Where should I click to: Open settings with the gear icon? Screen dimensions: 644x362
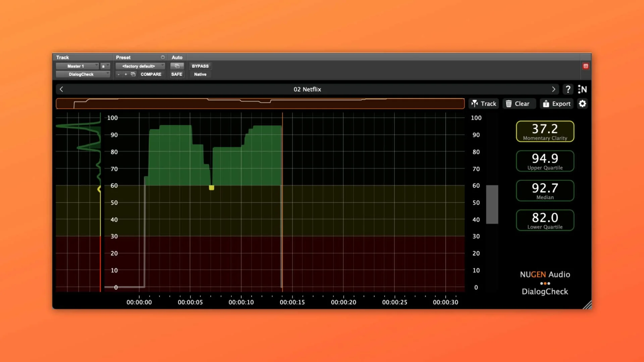pyautogui.click(x=583, y=104)
